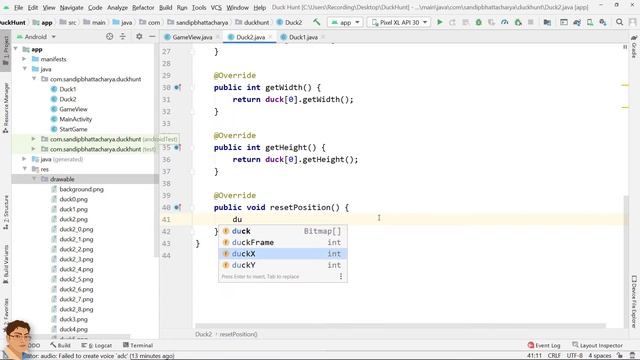Open the VCS menu
Image resolution: width=640 pixels, height=360 pixels.
click(x=216, y=7)
